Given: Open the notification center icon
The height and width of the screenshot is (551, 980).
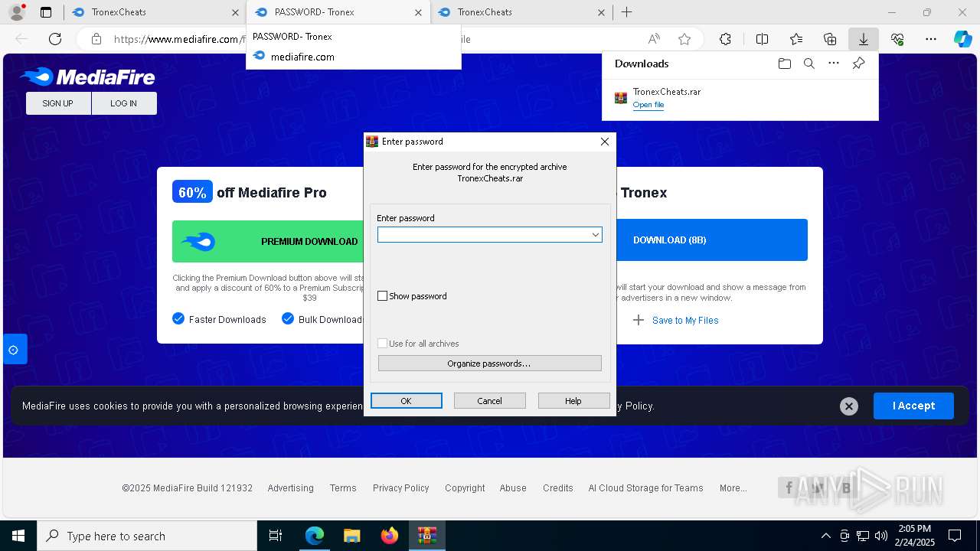Looking at the screenshot, I should coord(955,536).
